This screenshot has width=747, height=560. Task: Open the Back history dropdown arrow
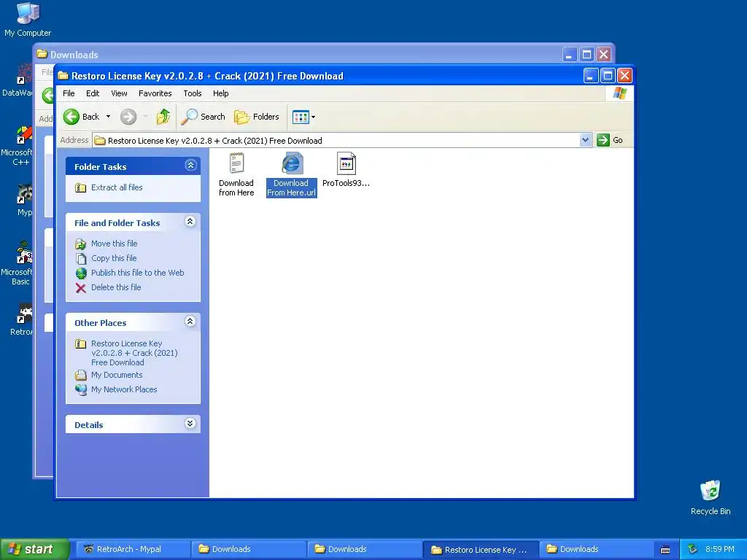108,117
